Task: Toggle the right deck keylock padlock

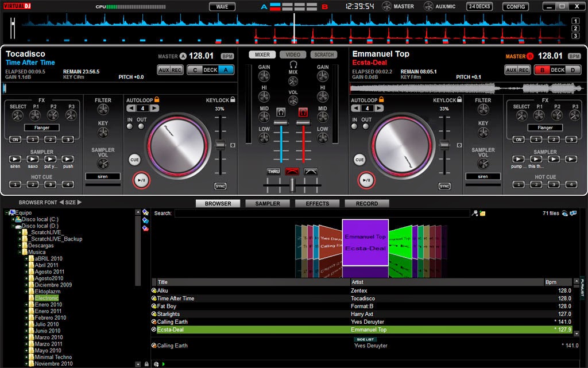Action: tap(459, 99)
